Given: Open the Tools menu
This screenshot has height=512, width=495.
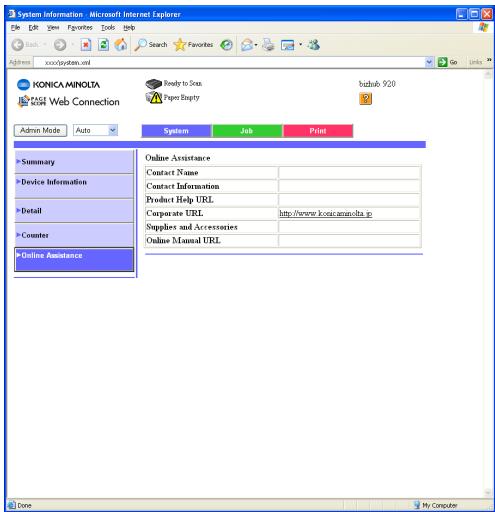Looking at the screenshot, I should coord(108,28).
